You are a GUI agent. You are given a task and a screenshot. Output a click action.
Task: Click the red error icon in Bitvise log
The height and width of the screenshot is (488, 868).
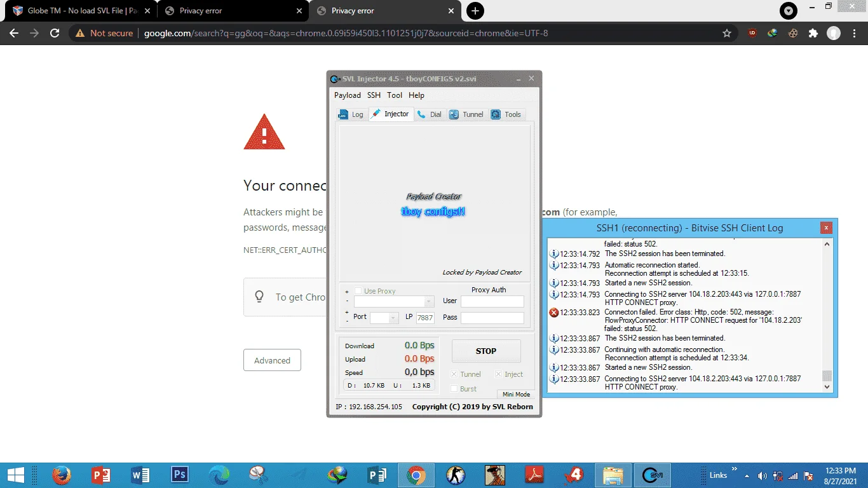coord(553,313)
